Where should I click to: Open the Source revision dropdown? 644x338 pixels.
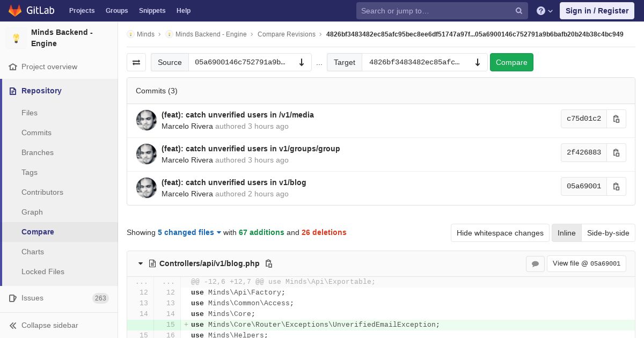point(250,62)
